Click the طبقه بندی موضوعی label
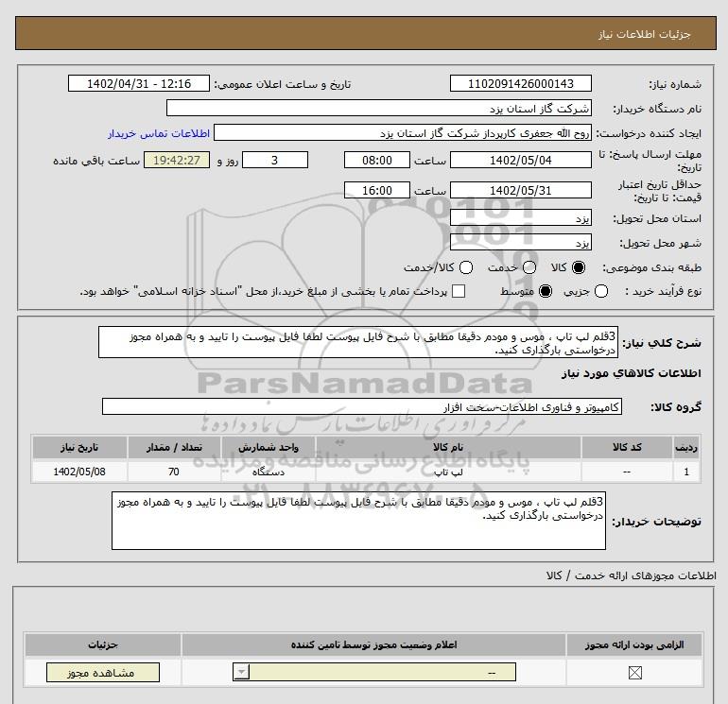728x704 pixels. coord(651,267)
